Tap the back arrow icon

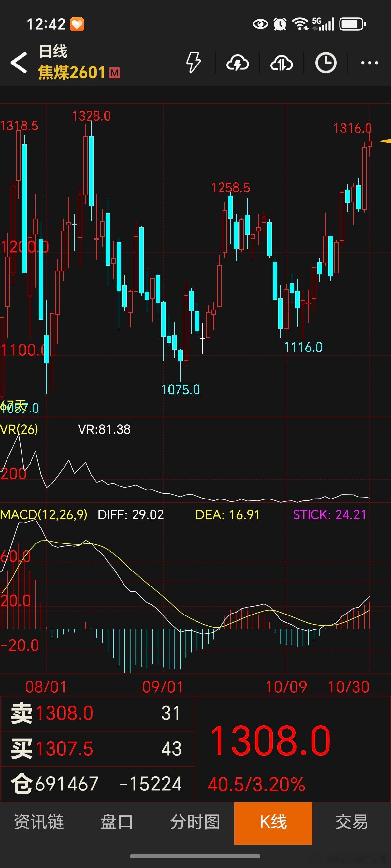[x=19, y=63]
